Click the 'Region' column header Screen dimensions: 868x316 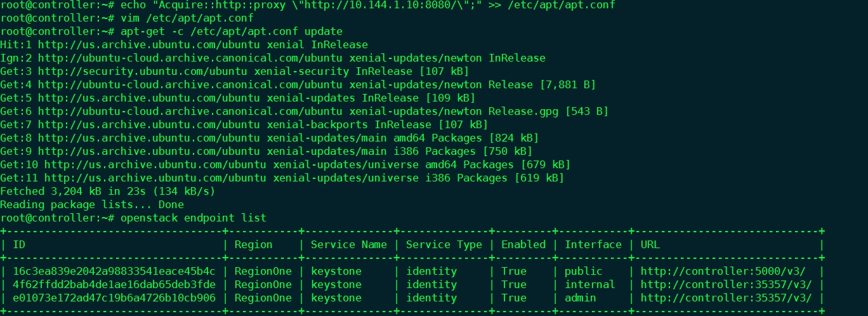[x=253, y=245]
